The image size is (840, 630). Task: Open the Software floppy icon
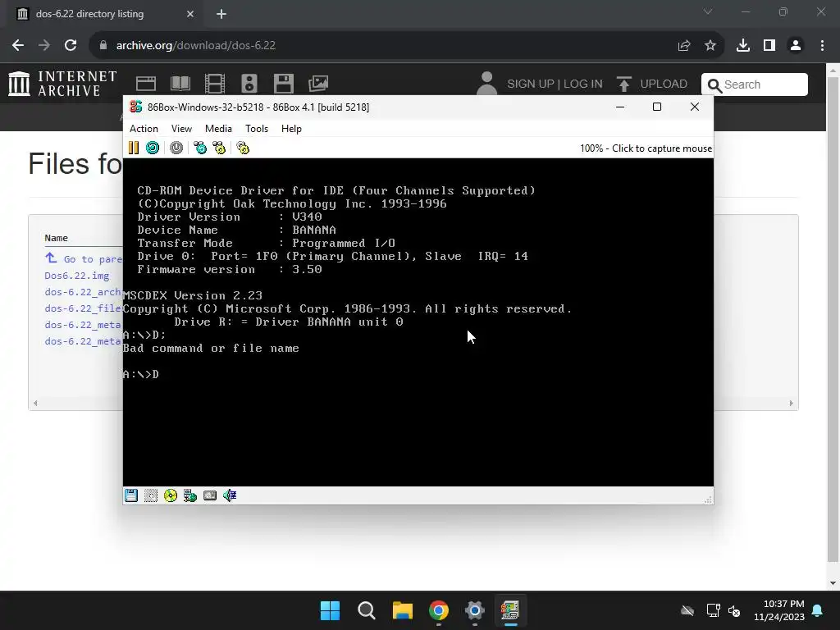point(283,84)
